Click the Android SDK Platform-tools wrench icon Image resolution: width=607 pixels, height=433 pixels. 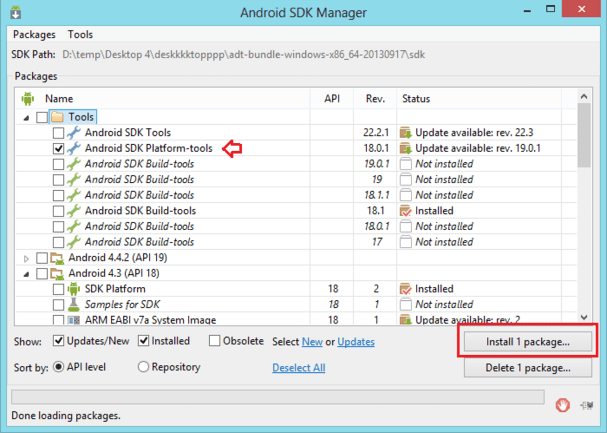click(x=73, y=149)
